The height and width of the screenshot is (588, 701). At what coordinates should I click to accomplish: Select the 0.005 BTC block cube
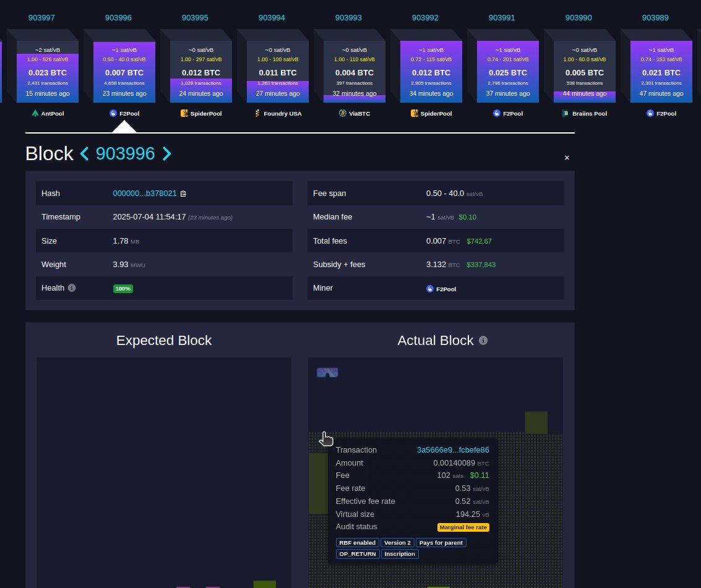585,72
